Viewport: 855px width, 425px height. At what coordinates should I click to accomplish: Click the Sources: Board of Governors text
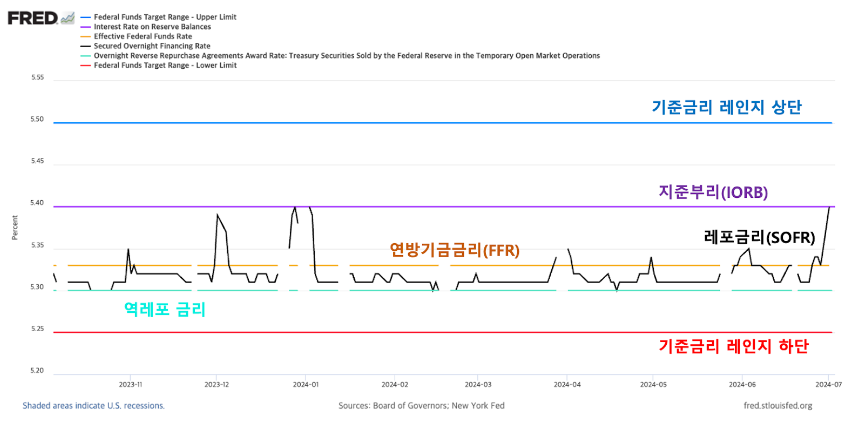(x=422, y=406)
